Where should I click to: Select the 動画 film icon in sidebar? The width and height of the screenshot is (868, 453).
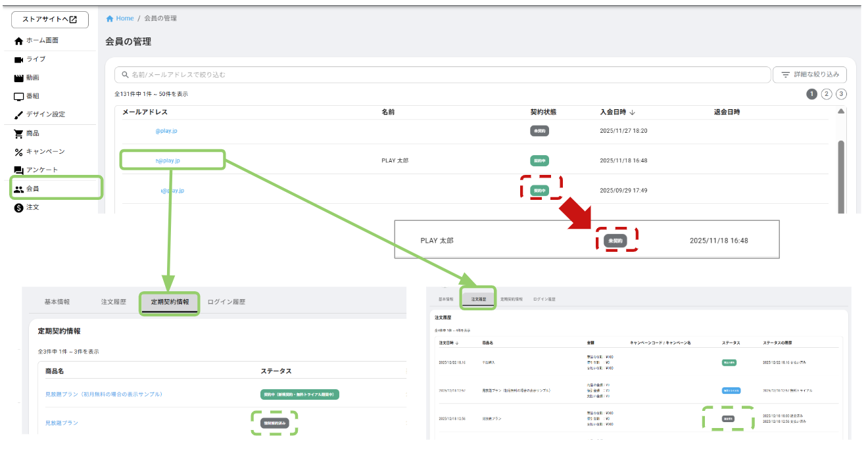[18, 78]
